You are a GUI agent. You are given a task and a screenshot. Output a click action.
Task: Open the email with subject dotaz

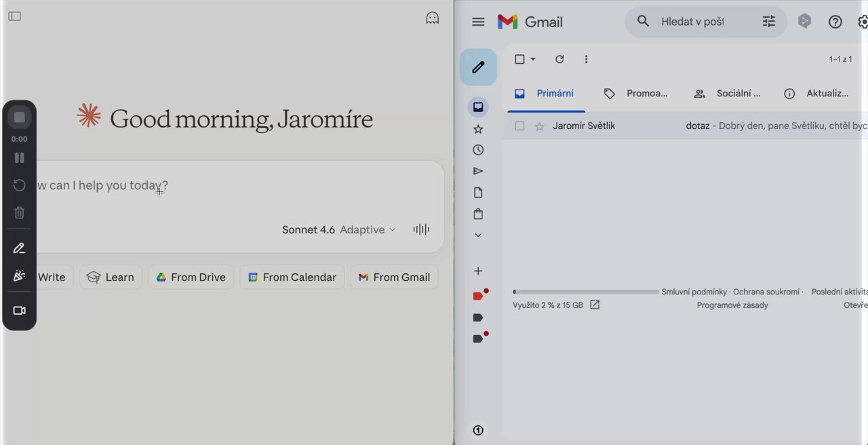tap(698, 126)
